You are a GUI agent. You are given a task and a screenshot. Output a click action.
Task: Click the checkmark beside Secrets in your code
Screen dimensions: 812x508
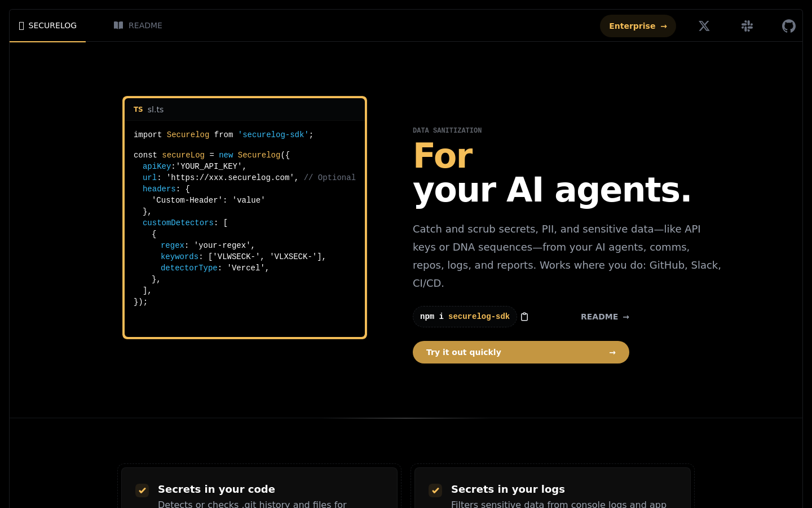pyautogui.click(x=142, y=491)
